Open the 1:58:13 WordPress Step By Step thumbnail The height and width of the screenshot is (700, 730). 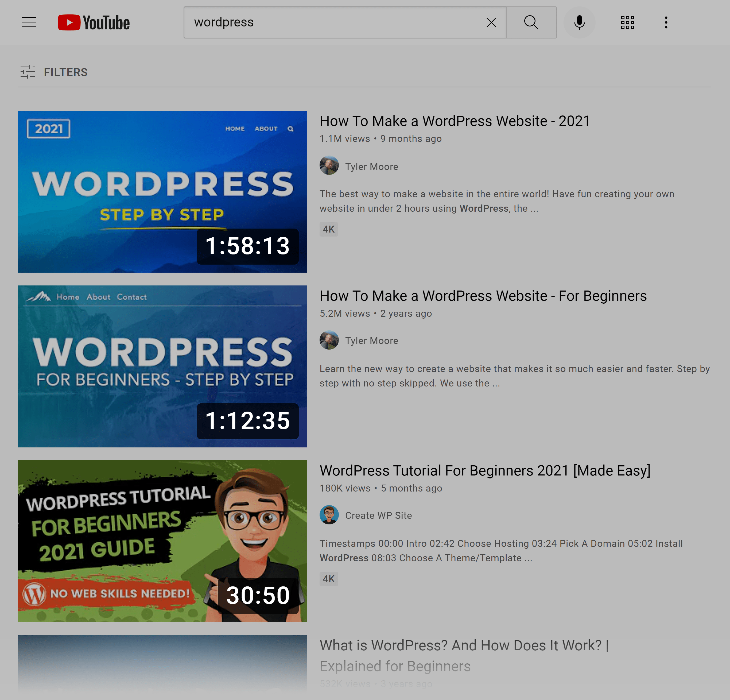coord(162,191)
